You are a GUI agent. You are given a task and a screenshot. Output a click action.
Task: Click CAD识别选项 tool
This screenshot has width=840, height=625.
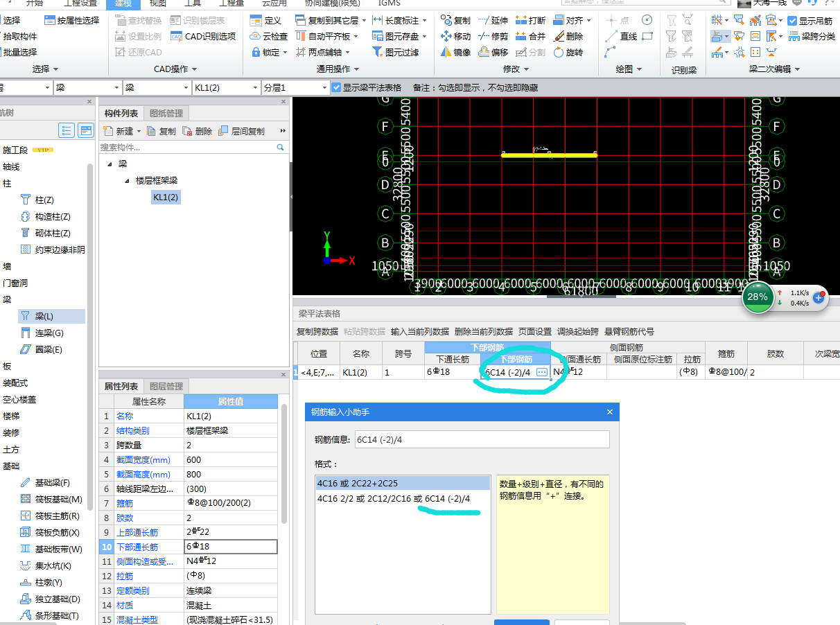[x=203, y=36]
